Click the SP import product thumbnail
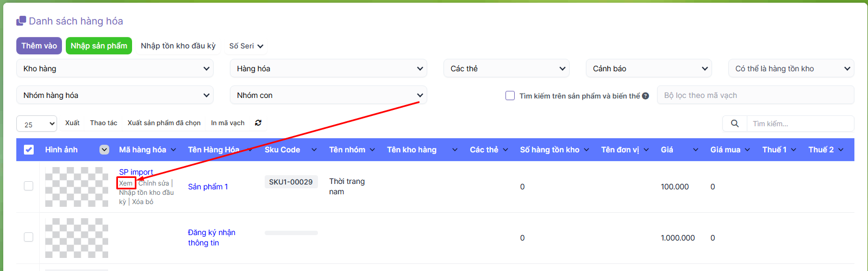868x271 pixels. click(76, 187)
